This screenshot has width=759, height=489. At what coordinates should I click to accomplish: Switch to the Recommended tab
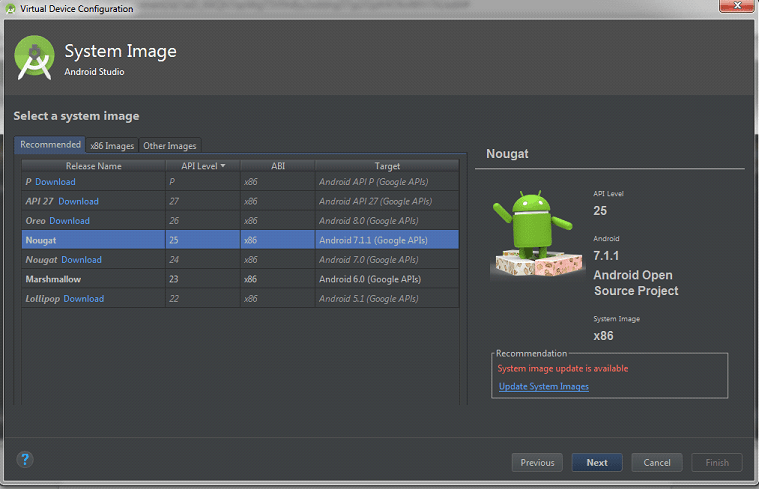[x=50, y=145]
